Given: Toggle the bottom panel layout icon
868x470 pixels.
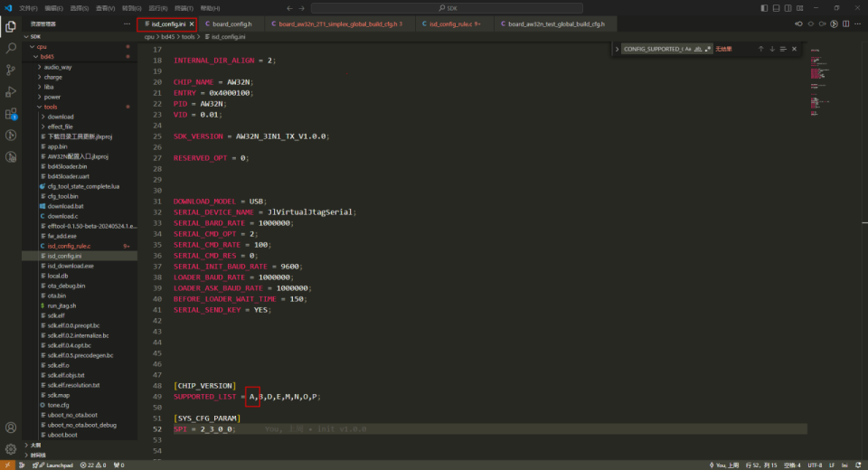Looking at the screenshot, I should (776, 8).
